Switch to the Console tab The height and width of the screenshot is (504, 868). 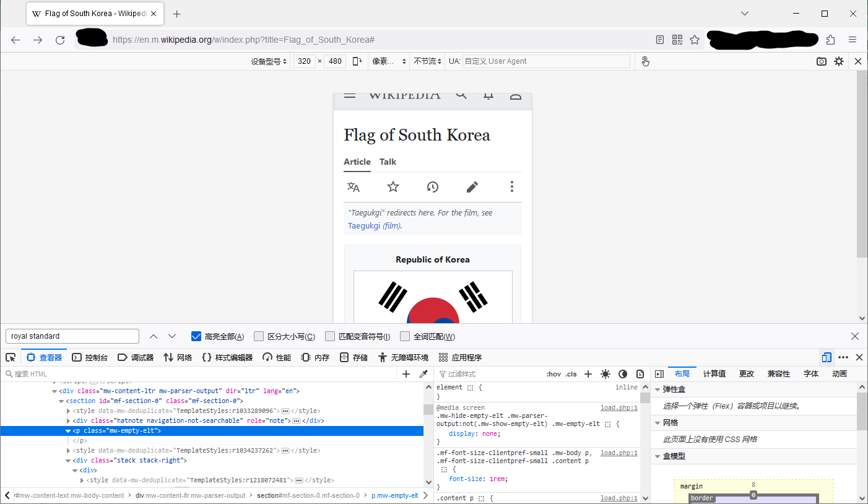(x=90, y=357)
